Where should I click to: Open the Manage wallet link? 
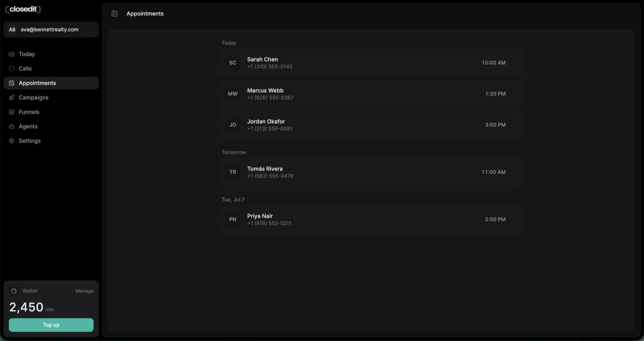[85, 291]
